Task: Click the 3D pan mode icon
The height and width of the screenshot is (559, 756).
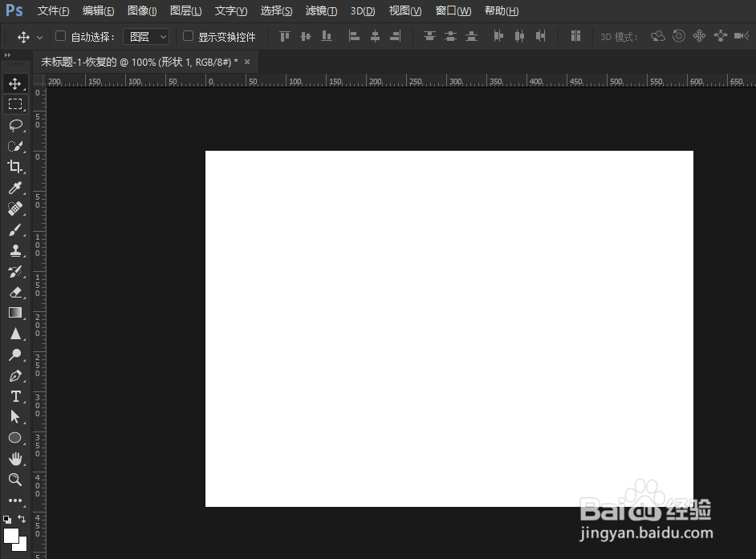Action: point(699,36)
